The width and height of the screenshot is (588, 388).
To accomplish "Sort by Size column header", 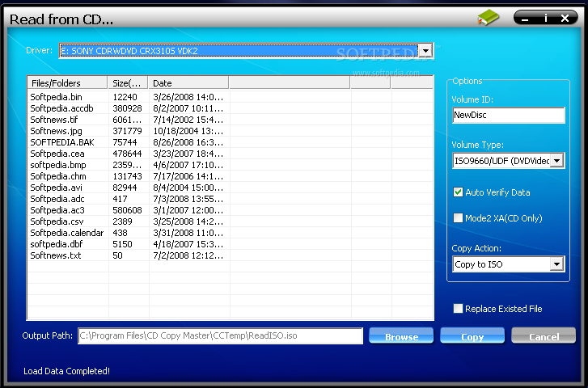I will pyautogui.click(x=128, y=82).
